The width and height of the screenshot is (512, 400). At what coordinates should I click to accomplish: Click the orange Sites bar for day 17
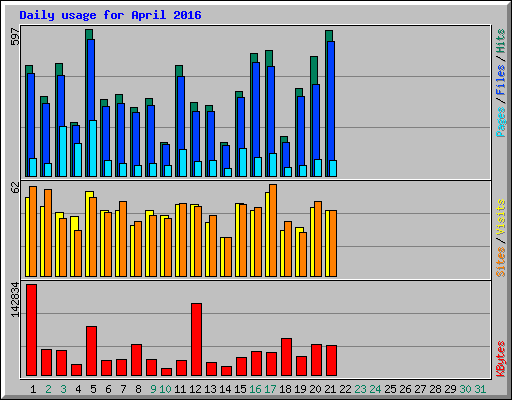(273, 231)
